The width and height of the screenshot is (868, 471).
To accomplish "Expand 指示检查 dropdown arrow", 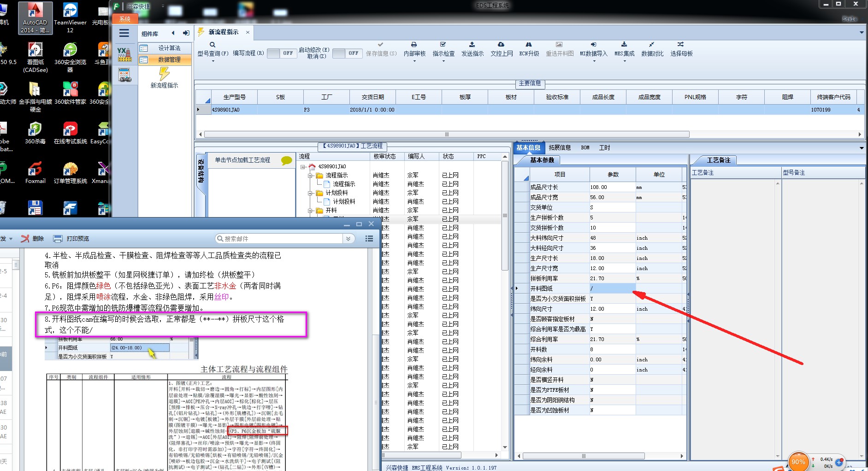I will tap(443, 61).
